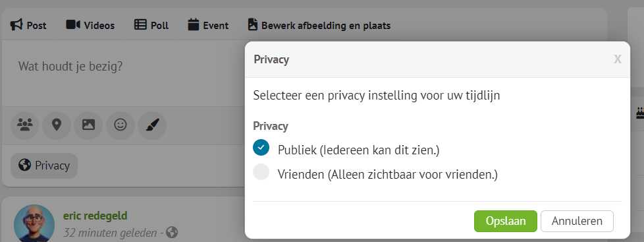The image size is (644, 242).
Task: Click the calendar Event icon
Action: coord(193,25)
